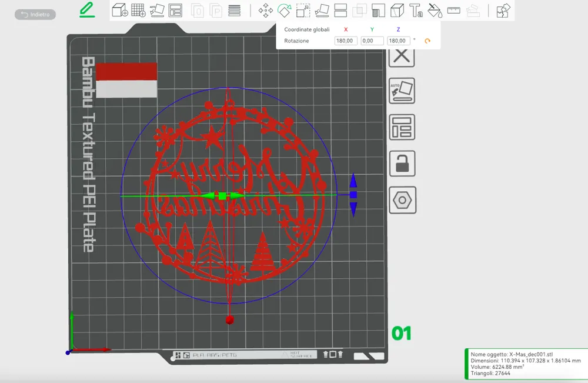This screenshot has height=383, width=588.
Task: Select the red filament color swatch
Action: pos(126,72)
